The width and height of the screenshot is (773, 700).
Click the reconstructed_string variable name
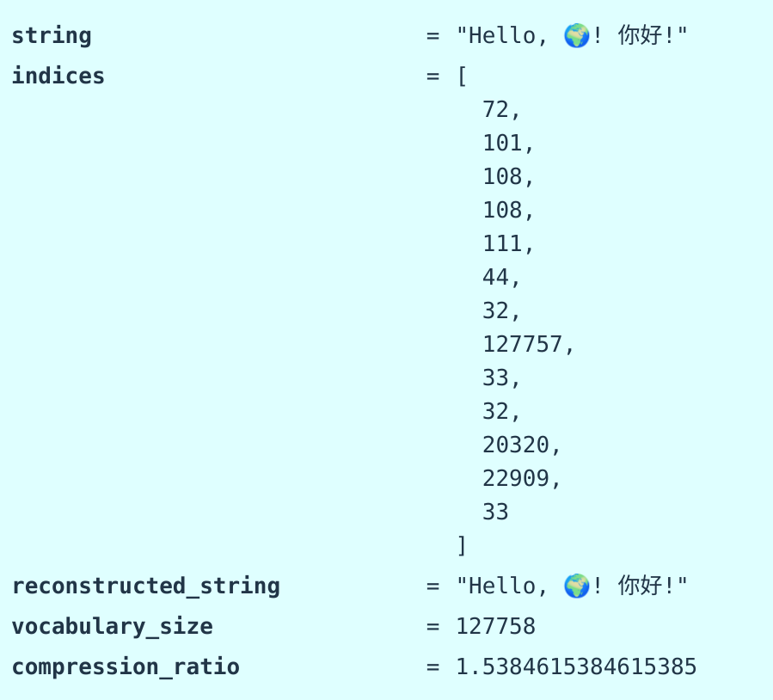146,586
